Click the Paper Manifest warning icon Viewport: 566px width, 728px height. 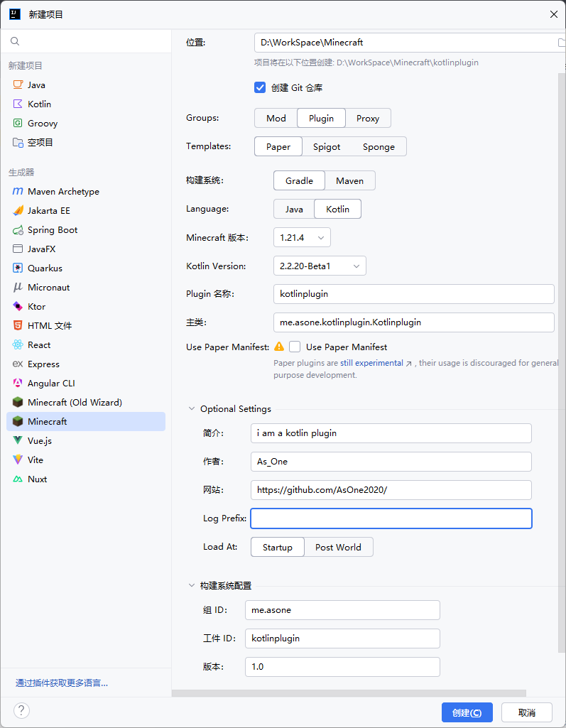tap(279, 347)
